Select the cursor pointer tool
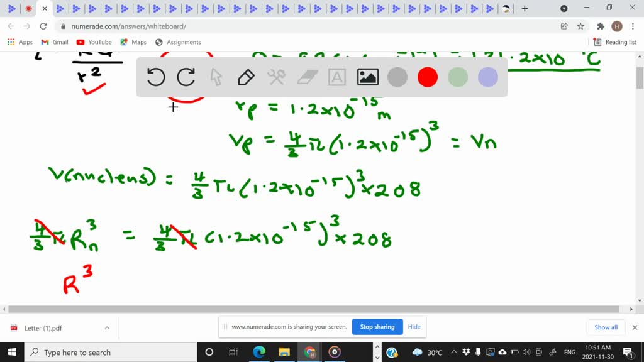 pos(215,77)
